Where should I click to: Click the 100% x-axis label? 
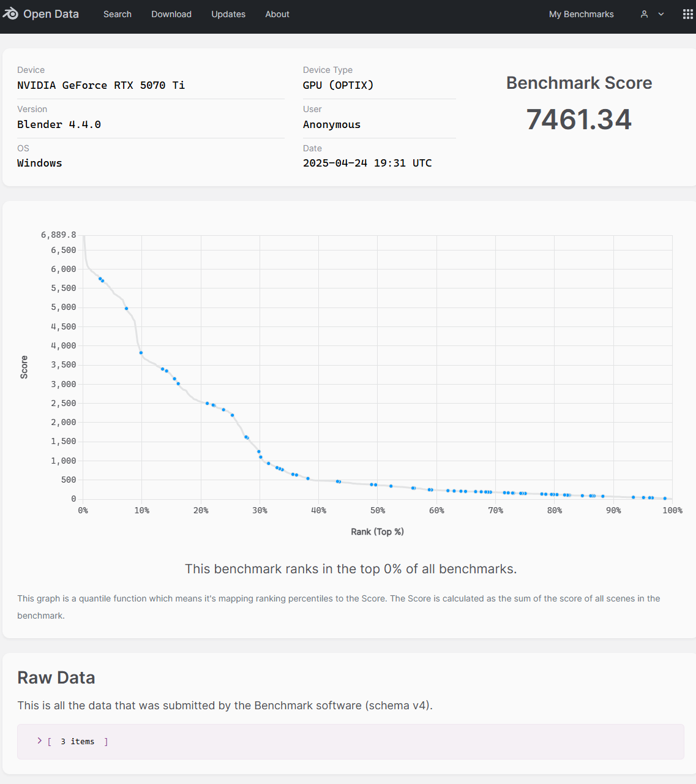pyautogui.click(x=672, y=510)
